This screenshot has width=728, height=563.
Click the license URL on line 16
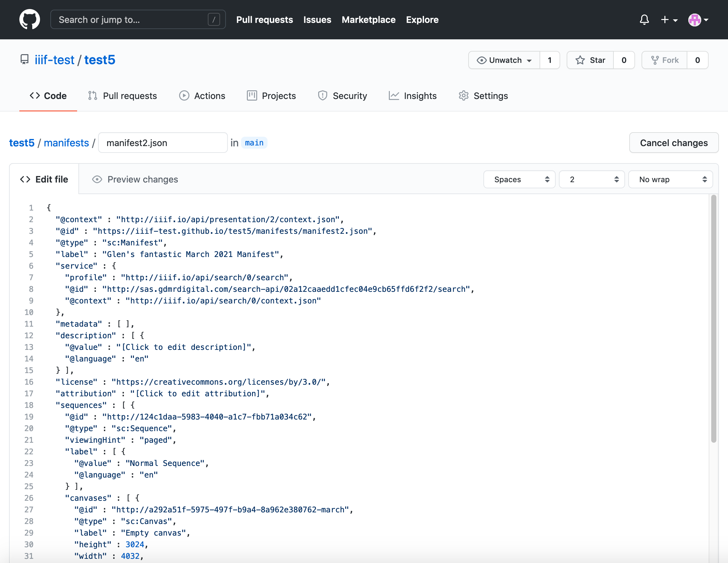point(218,382)
